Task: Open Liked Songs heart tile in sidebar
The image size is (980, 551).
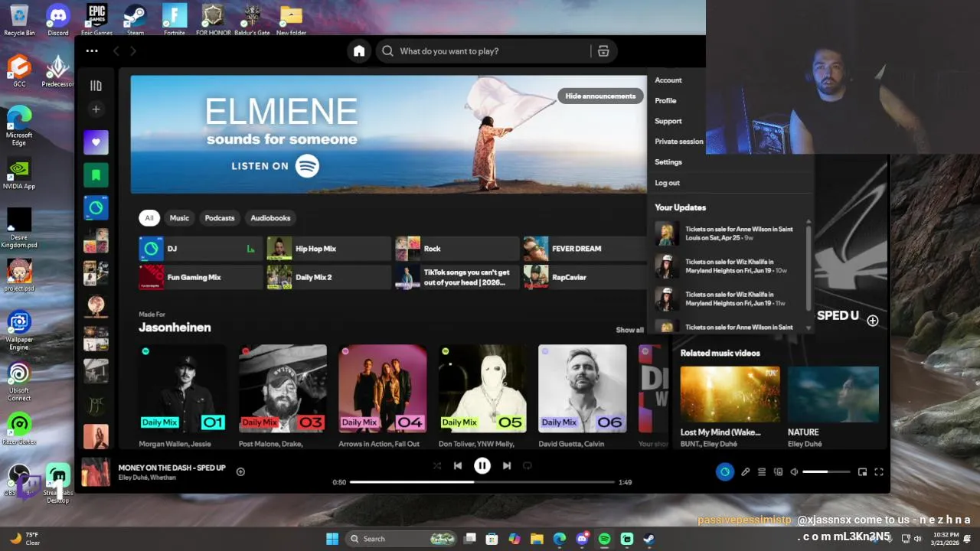Action: tap(96, 142)
